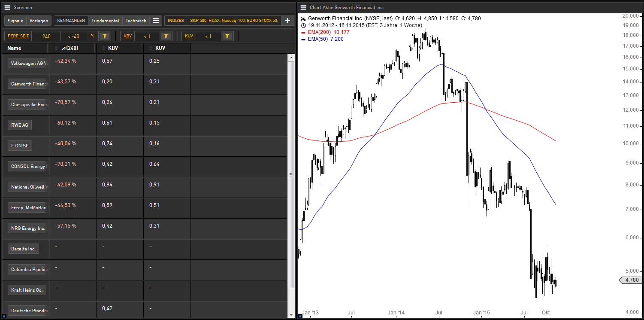Viewport: 644px width, 320px height.
Task: Select the RWE AG row button
Action: (20, 125)
